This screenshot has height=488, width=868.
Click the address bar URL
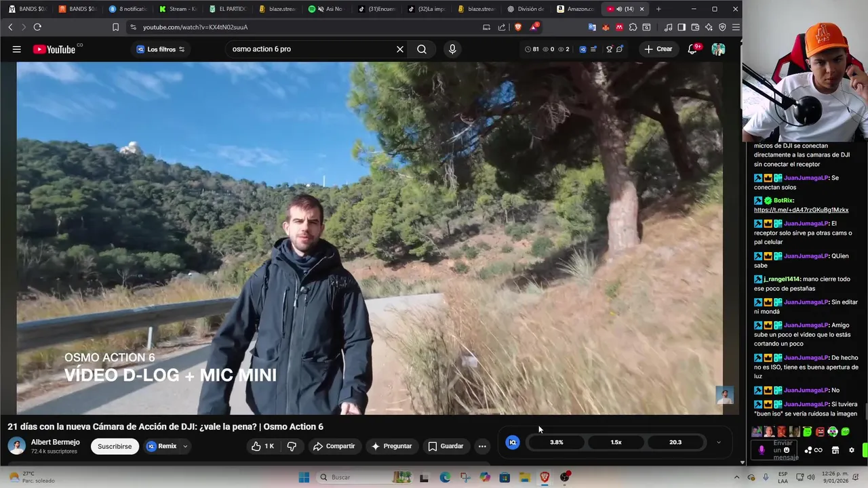click(195, 27)
